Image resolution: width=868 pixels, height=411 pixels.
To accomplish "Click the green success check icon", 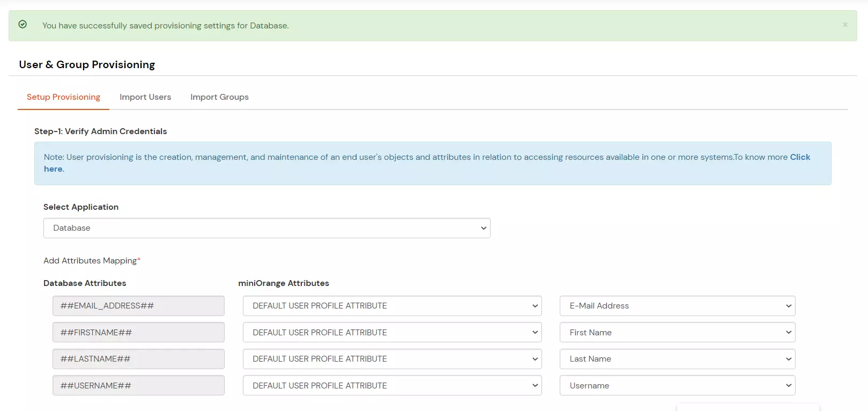I will coord(23,24).
